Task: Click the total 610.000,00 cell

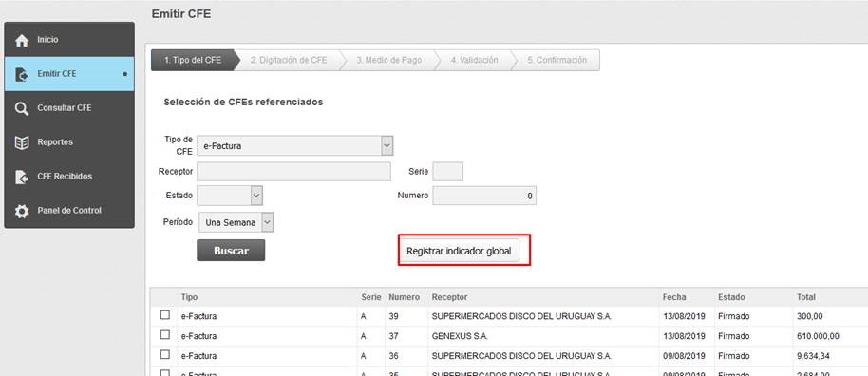Action: pyautogui.click(x=818, y=336)
